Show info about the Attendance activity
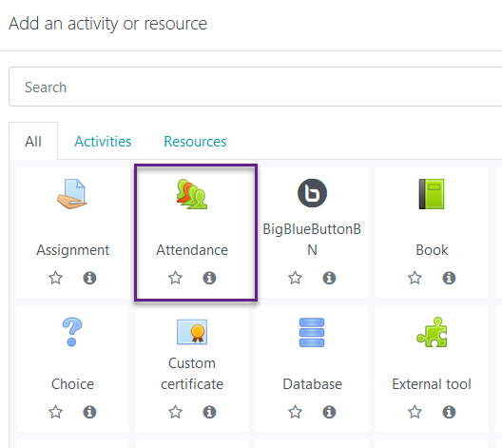This screenshot has height=448, width=502. point(209,278)
